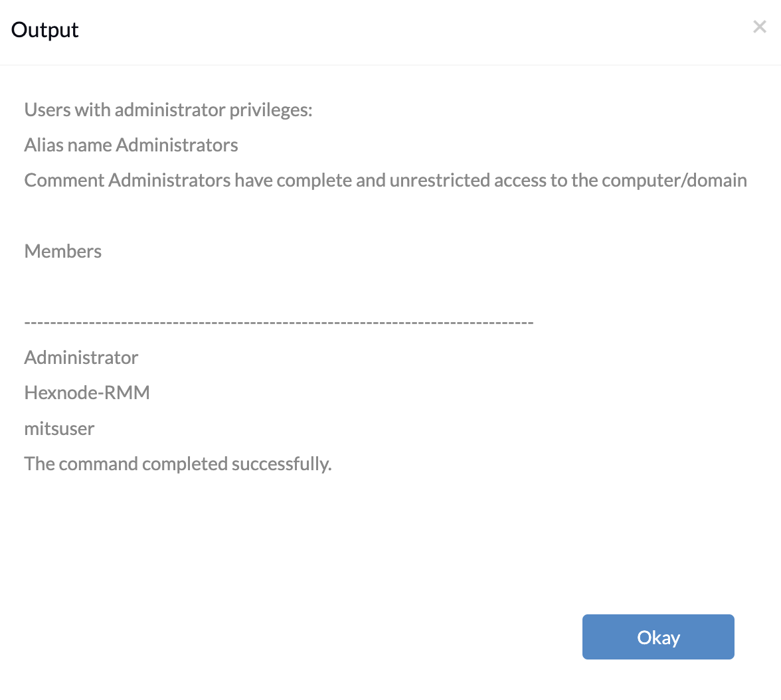Click 'Administrators' within the Comment line
781x700 pixels.
coord(169,181)
